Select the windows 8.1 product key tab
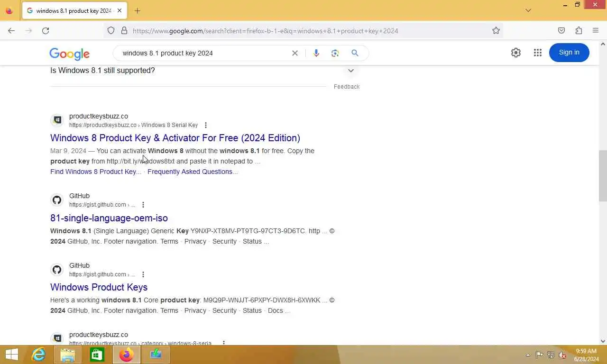Screen dimensions: 607x364 click(x=74, y=10)
